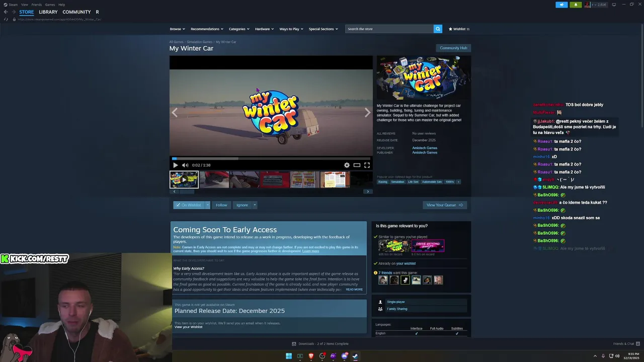Open Brave browser from taskbar
The image size is (644, 362).
pyautogui.click(x=311, y=356)
